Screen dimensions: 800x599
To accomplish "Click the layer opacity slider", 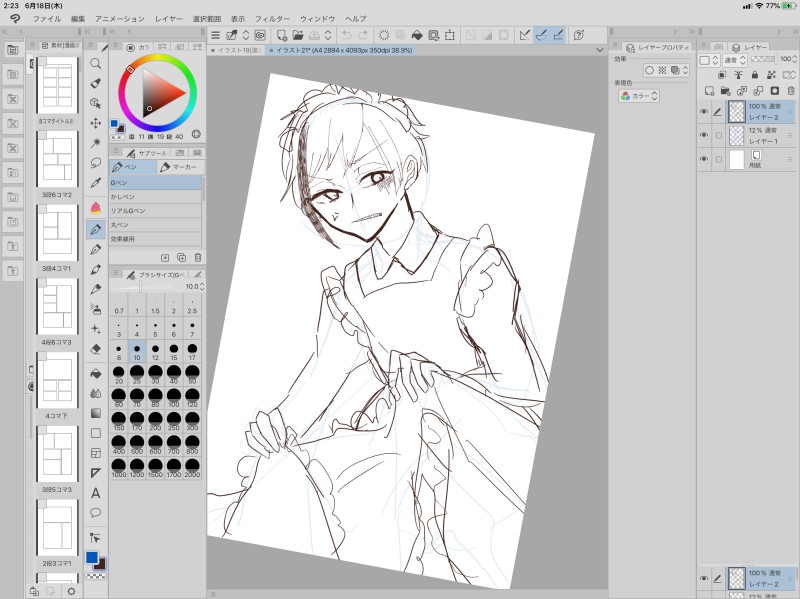I will (763, 59).
